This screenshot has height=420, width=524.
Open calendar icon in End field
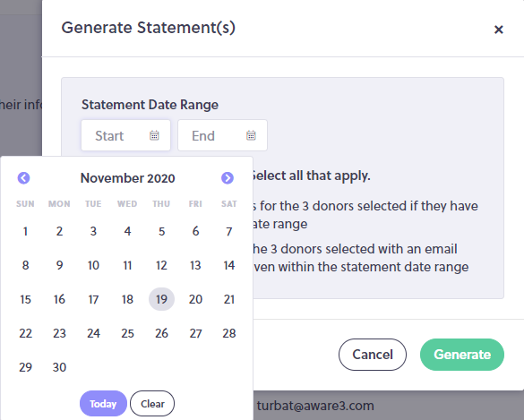pos(251,135)
